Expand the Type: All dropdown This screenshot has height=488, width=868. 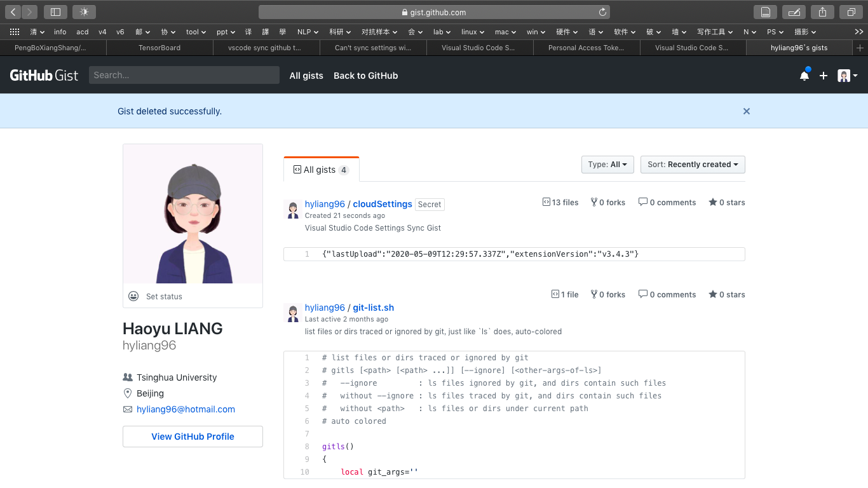point(607,165)
